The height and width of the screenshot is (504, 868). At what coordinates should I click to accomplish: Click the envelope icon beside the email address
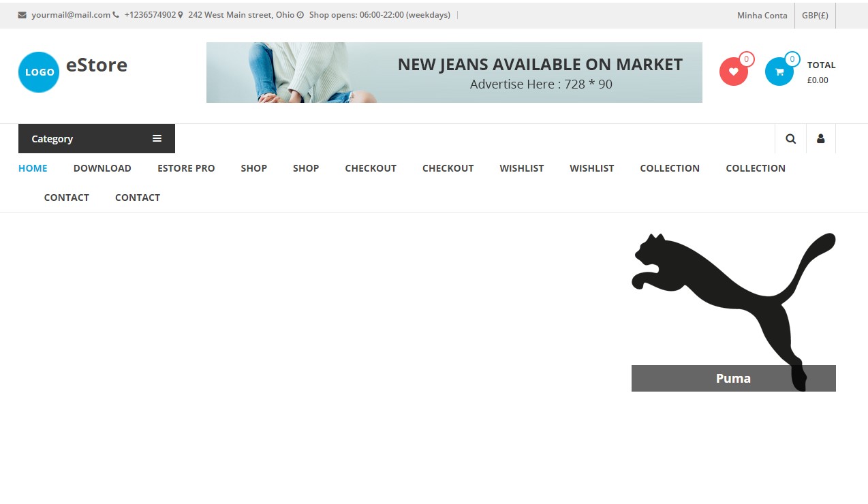click(22, 15)
